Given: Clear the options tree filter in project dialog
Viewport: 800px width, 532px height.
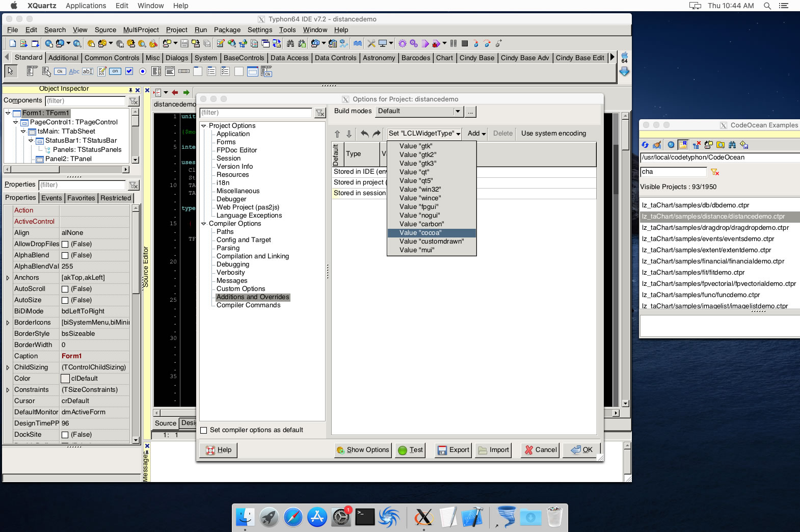Looking at the screenshot, I should pos(320,113).
